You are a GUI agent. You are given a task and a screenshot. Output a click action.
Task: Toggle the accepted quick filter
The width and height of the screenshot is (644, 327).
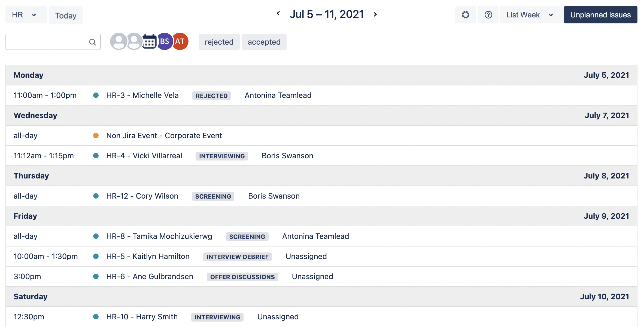coord(264,42)
